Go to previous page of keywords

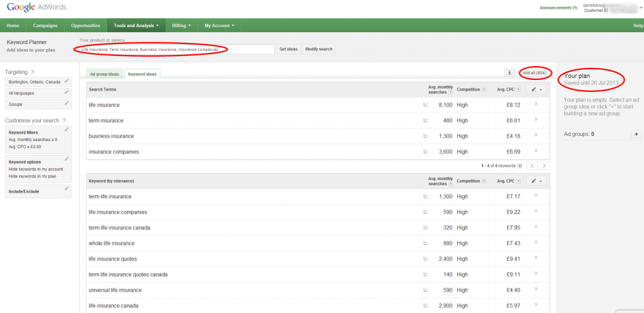[x=532, y=166]
